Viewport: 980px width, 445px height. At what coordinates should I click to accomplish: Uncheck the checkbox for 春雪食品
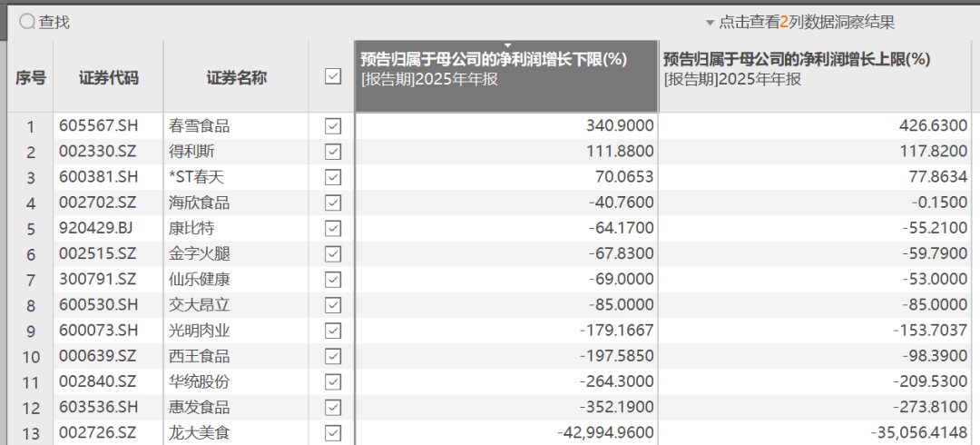coord(332,126)
